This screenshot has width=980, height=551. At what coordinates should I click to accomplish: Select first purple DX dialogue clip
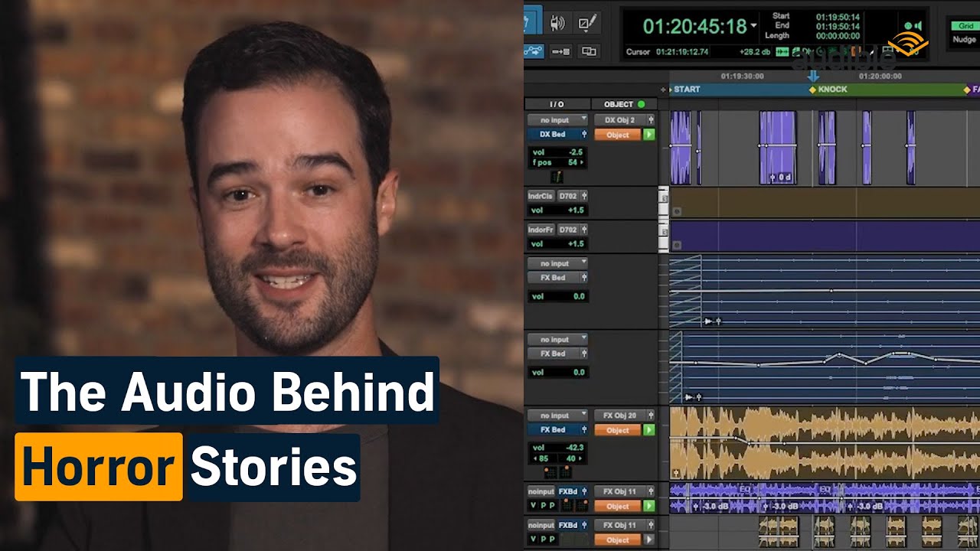pyautogui.click(x=681, y=148)
